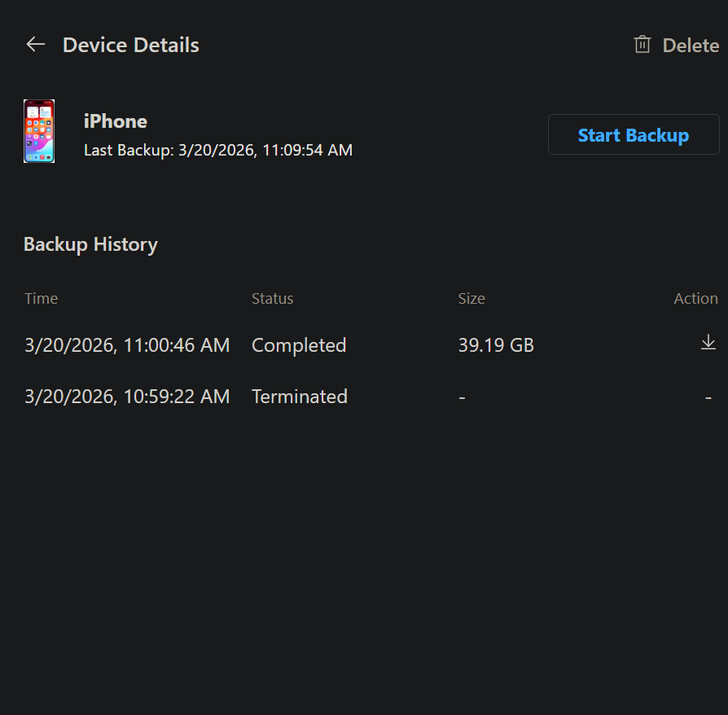Click the Terminated row's action dash

[708, 398]
